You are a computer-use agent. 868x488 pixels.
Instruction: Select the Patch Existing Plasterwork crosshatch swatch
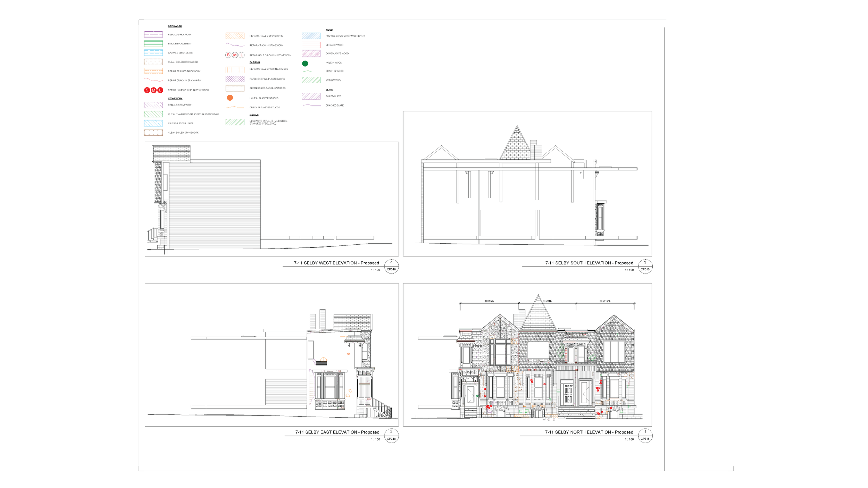click(235, 79)
